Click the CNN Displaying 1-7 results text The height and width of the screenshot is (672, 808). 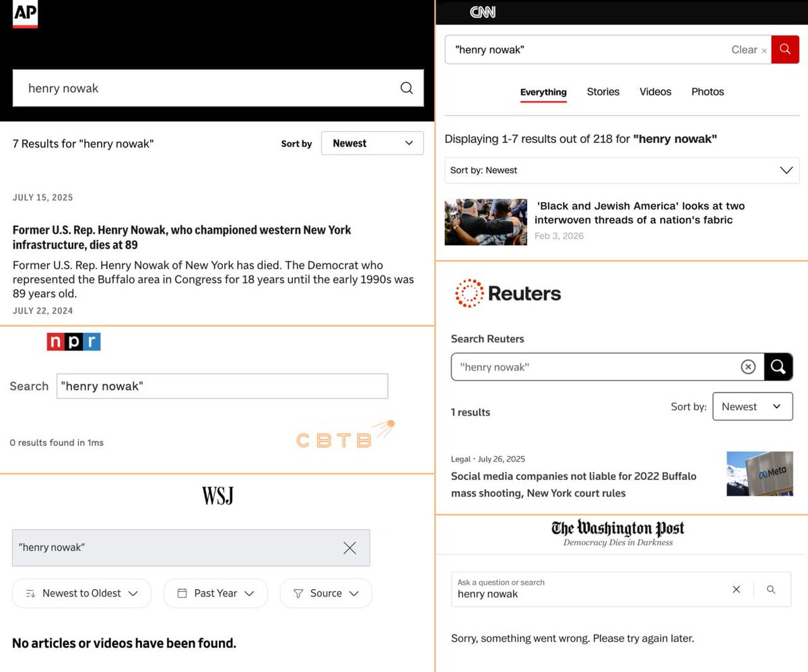pyautogui.click(x=581, y=139)
